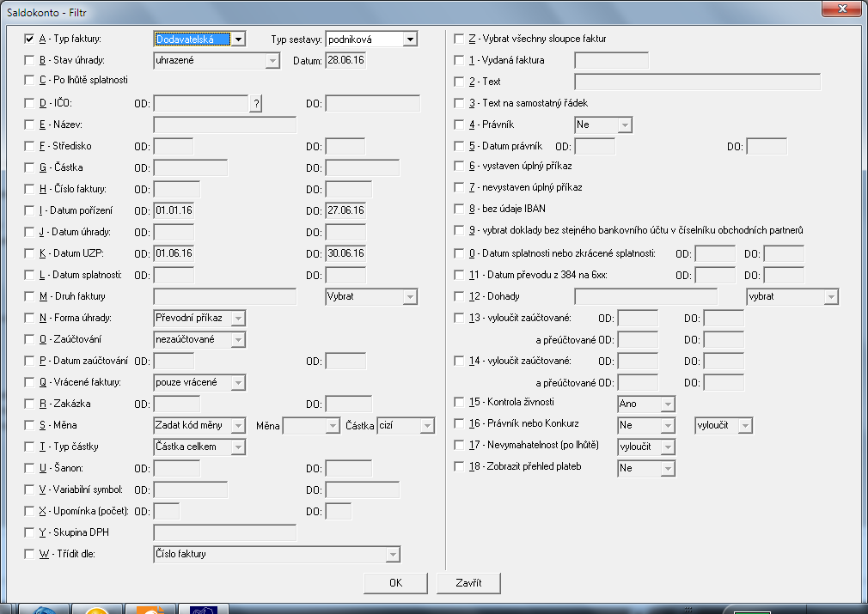Tick the Z - Vybrat všechny sloupce faktur checkbox
This screenshot has height=614, width=868.
[x=458, y=39]
